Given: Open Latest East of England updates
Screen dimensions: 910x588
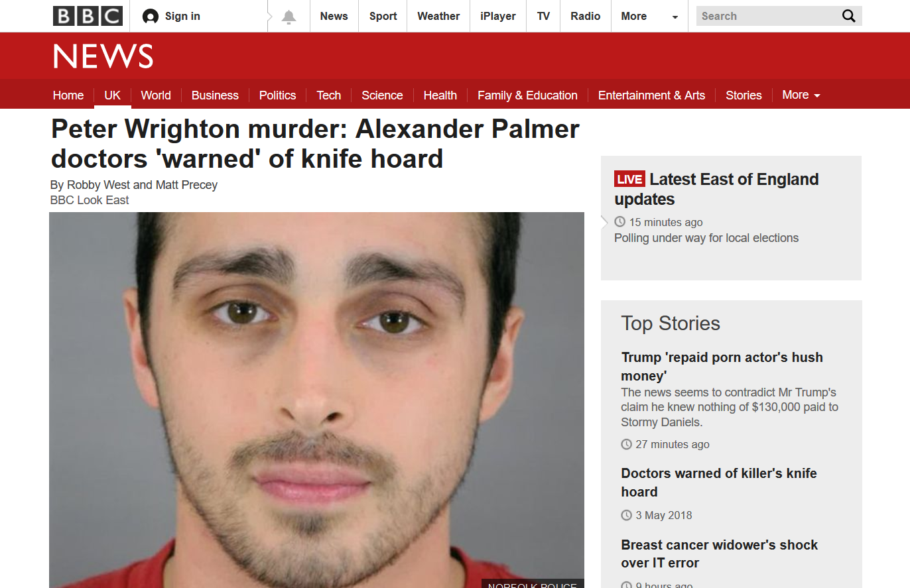Looking at the screenshot, I should coord(717,189).
